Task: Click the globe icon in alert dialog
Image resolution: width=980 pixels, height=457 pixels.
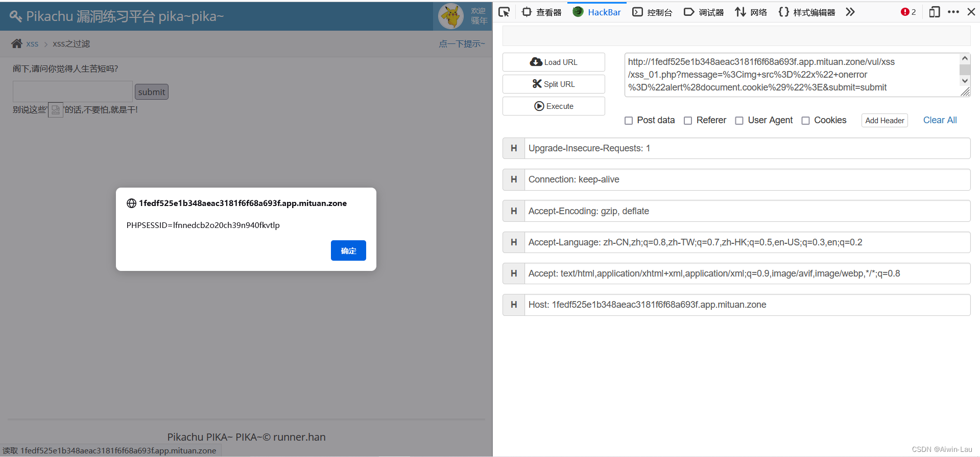Action: tap(131, 203)
